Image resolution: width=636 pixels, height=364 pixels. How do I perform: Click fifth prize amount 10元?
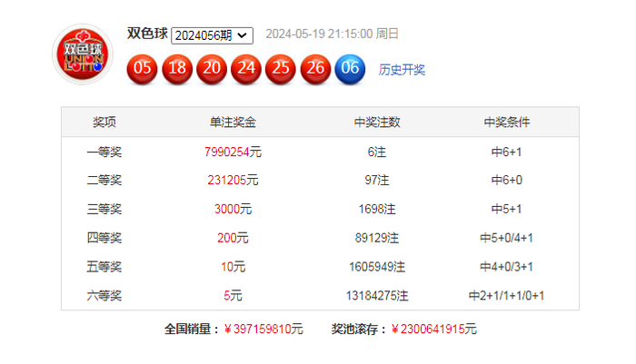(233, 267)
